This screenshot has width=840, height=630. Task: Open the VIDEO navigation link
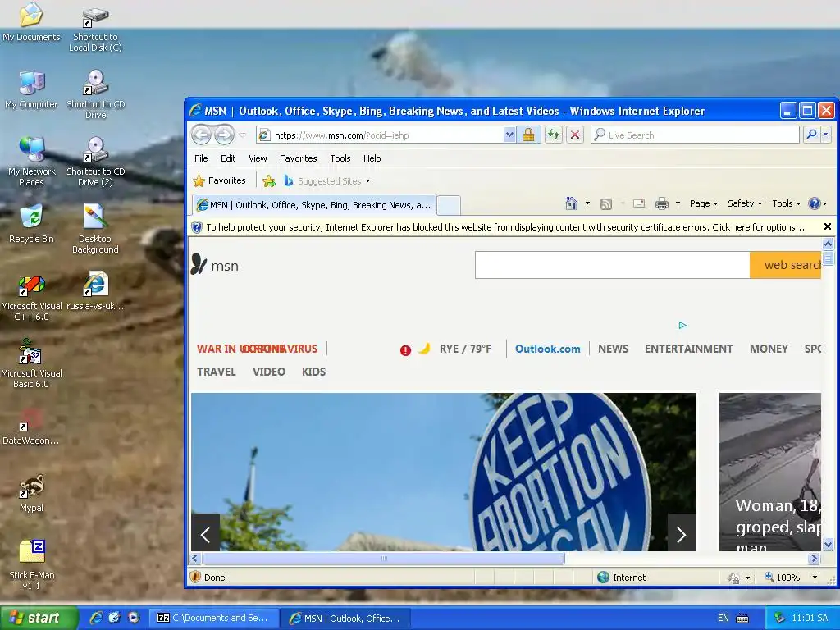click(269, 372)
